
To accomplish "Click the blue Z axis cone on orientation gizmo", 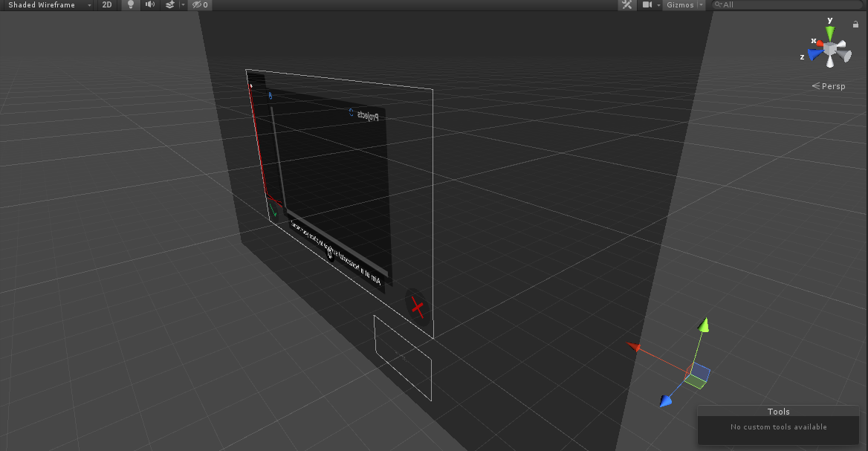I will (x=814, y=54).
